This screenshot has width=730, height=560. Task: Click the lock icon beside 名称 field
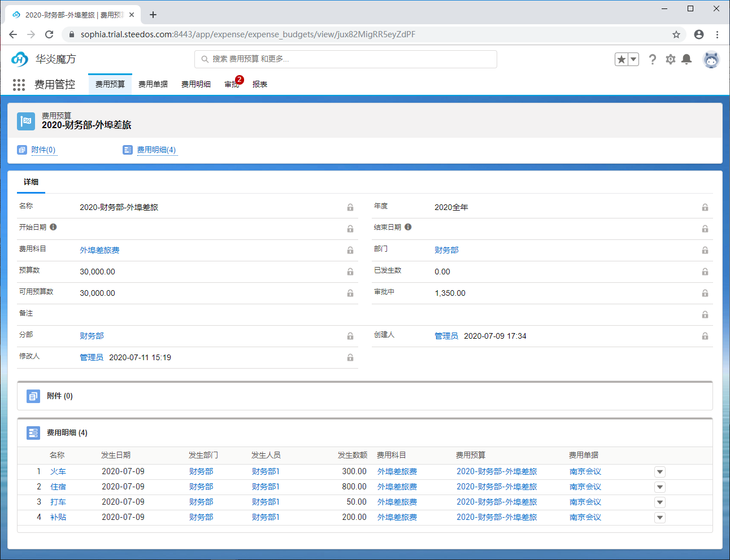[350, 207]
